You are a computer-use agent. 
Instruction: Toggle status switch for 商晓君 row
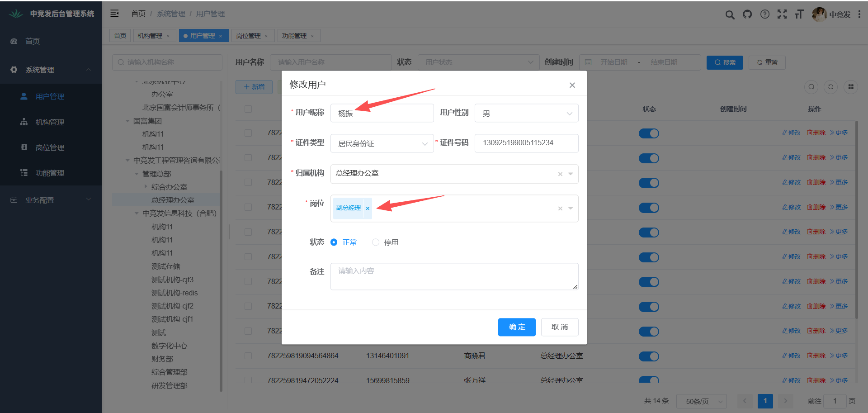tap(649, 356)
